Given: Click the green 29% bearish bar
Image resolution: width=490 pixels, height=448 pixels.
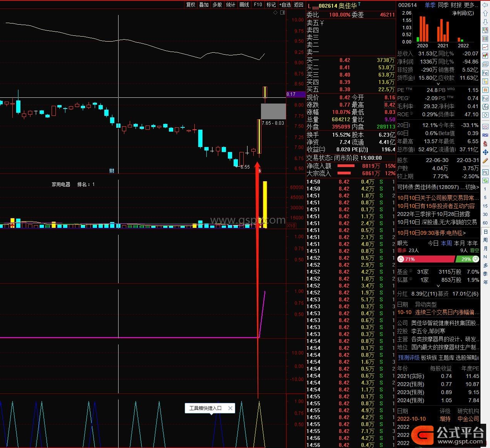Looking at the screenshot, I should 468,259.
